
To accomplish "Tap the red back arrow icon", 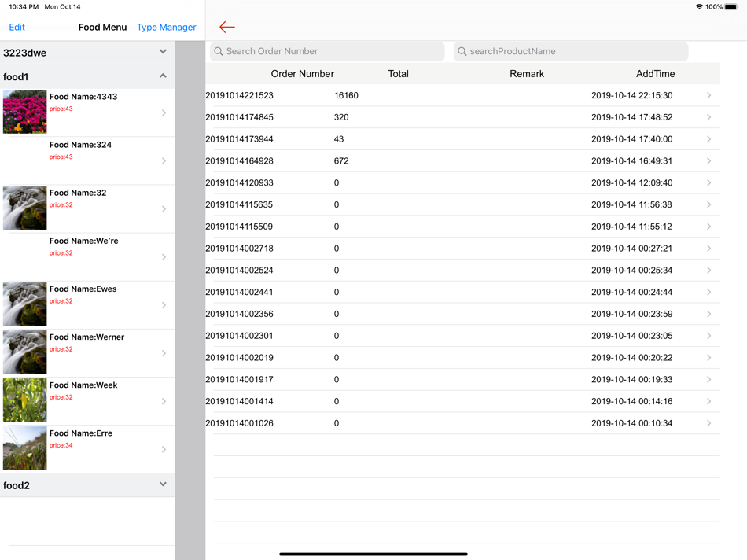I will point(226,28).
